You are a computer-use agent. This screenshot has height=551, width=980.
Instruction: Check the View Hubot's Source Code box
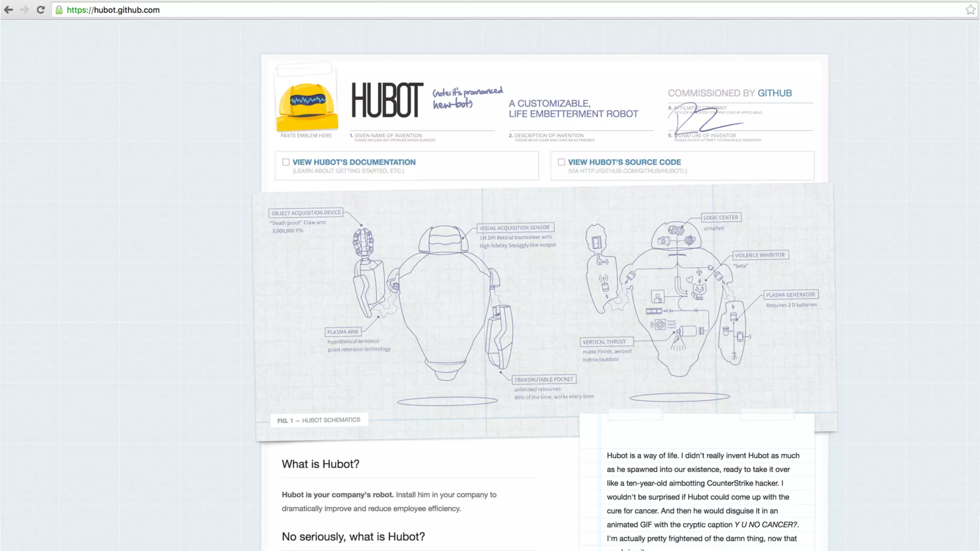coord(561,162)
